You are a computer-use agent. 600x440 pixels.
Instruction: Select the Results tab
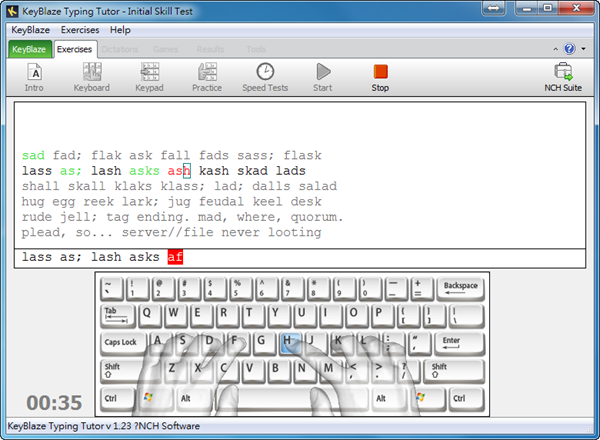210,49
